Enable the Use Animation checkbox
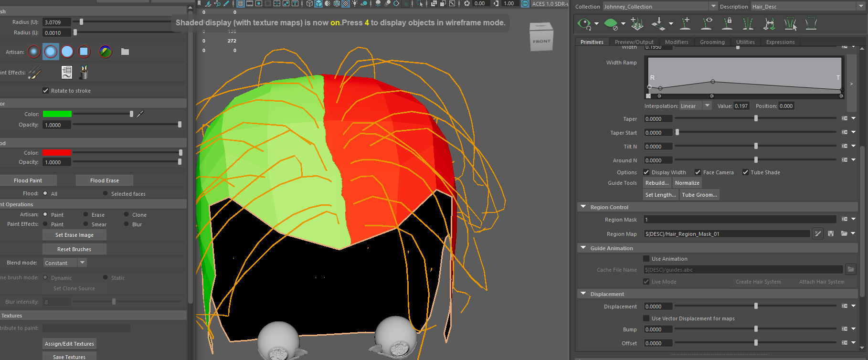This screenshot has height=360, width=868. tap(646, 259)
